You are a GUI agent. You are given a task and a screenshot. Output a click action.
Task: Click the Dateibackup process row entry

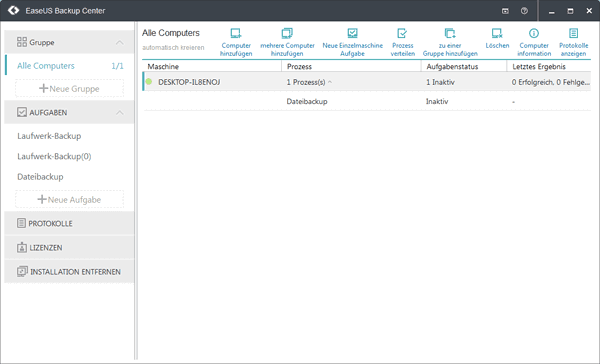tap(307, 101)
